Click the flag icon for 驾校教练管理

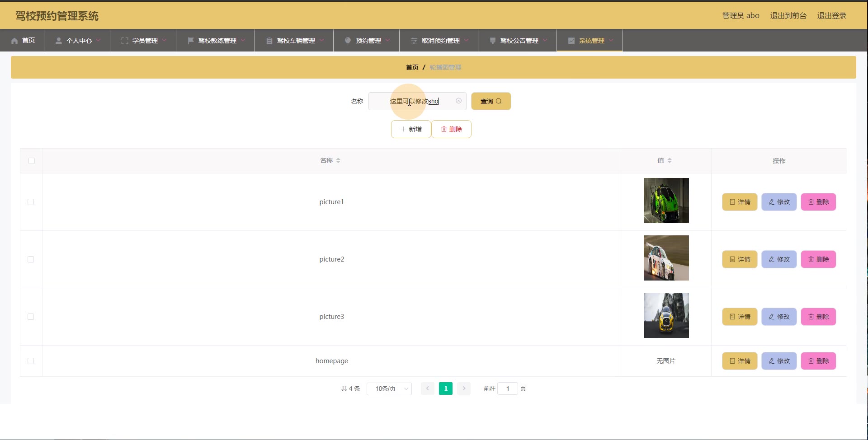point(191,41)
